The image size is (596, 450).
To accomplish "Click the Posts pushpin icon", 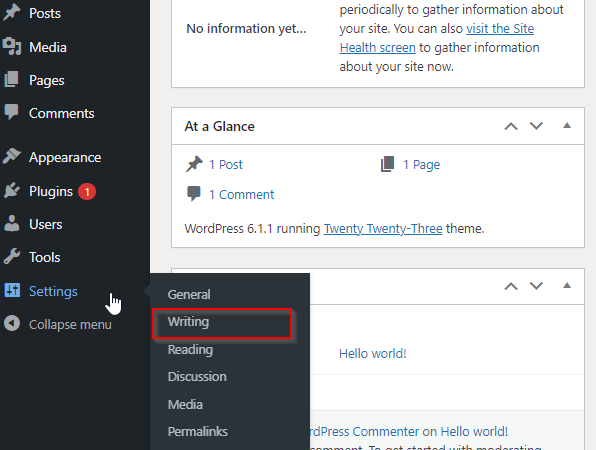I will pyautogui.click(x=12, y=12).
